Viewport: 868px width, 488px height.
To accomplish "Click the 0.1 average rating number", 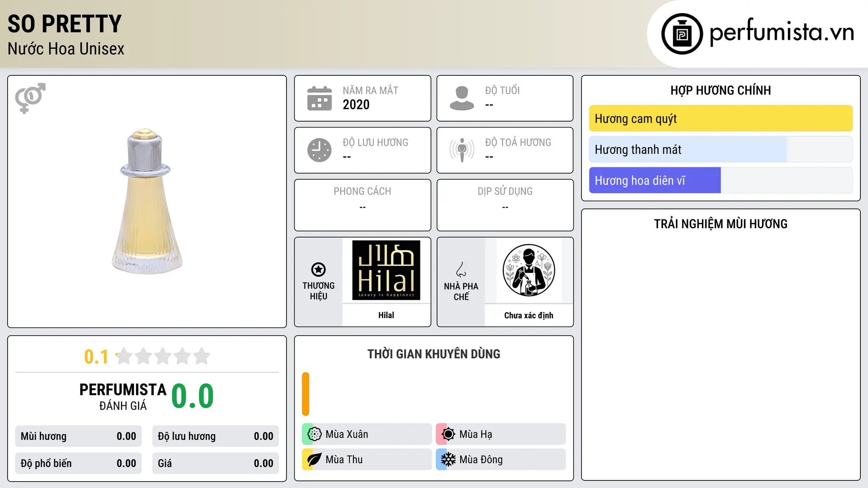I will pyautogui.click(x=96, y=357).
